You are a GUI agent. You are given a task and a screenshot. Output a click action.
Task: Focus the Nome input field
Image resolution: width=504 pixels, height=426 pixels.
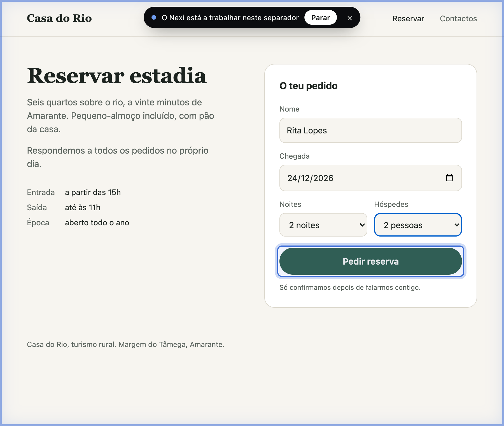pyautogui.click(x=371, y=130)
